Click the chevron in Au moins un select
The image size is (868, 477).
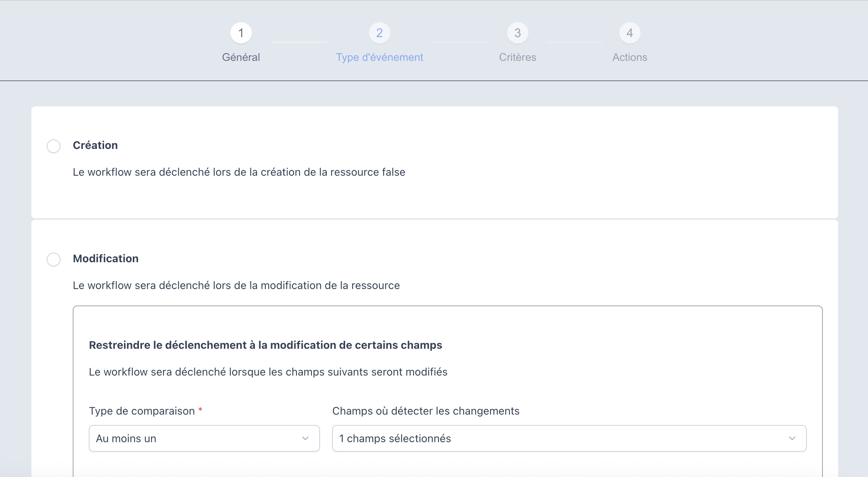[x=305, y=438]
